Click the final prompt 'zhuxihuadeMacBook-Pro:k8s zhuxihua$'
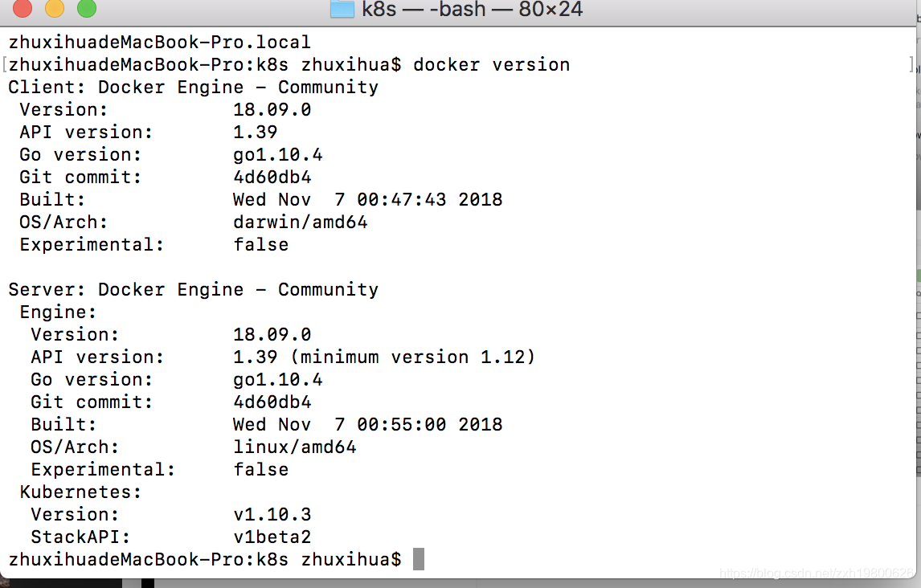Image resolution: width=921 pixels, height=588 pixels. tap(205, 559)
